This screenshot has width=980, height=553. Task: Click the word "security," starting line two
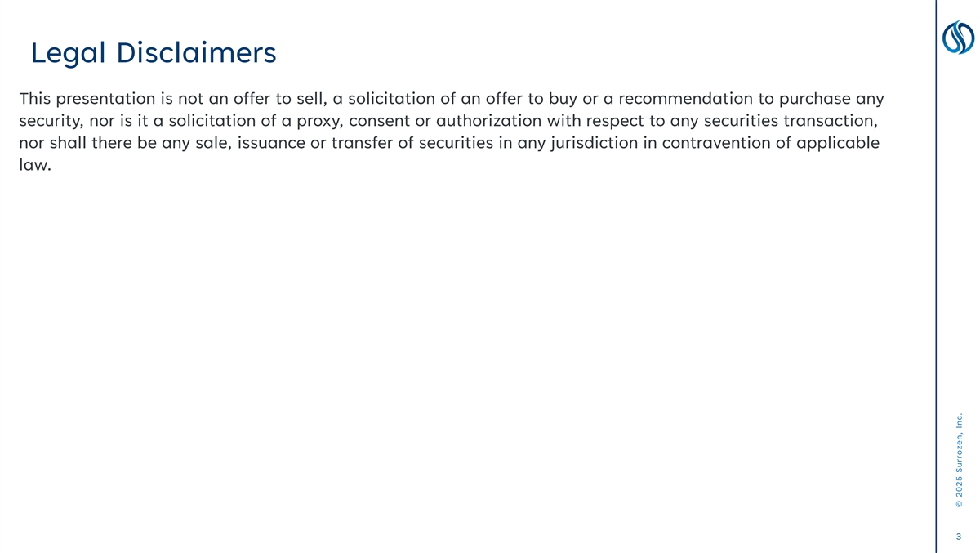[x=51, y=122]
